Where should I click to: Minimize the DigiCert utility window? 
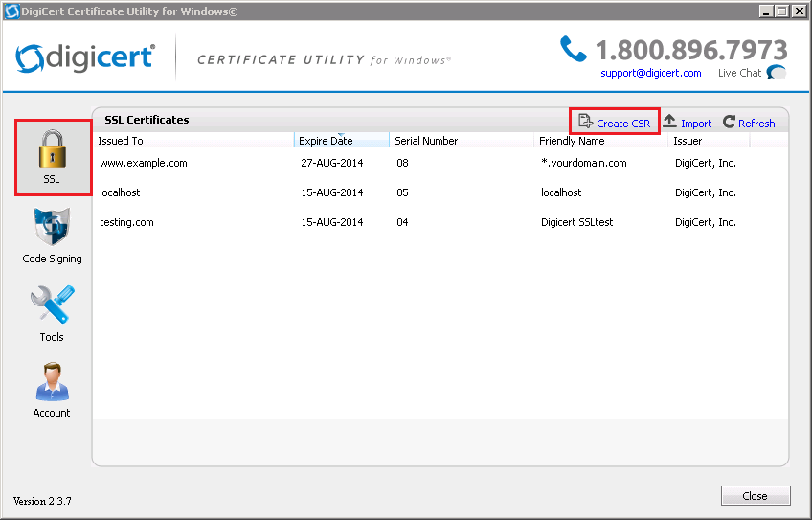(x=766, y=11)
